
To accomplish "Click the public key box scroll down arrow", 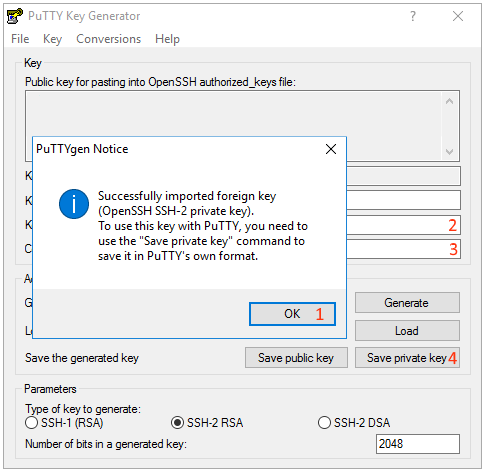I will point(449,152).
